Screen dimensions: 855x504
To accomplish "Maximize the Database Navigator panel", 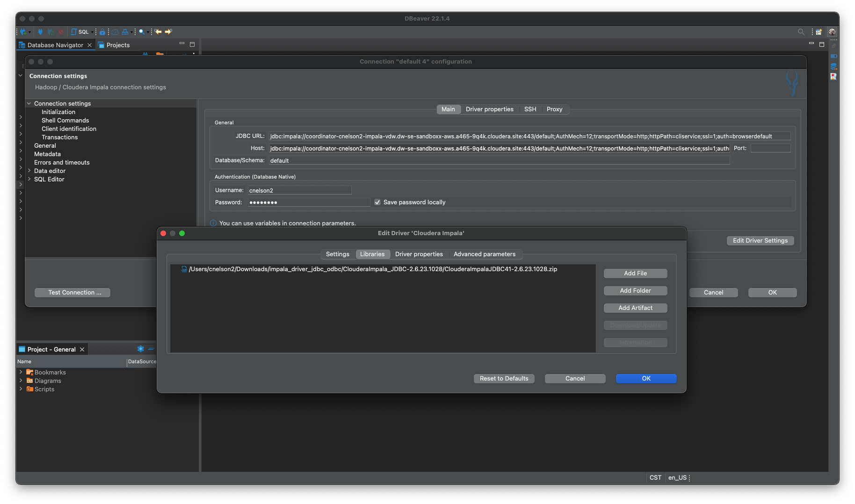I will tap(192, 44).
